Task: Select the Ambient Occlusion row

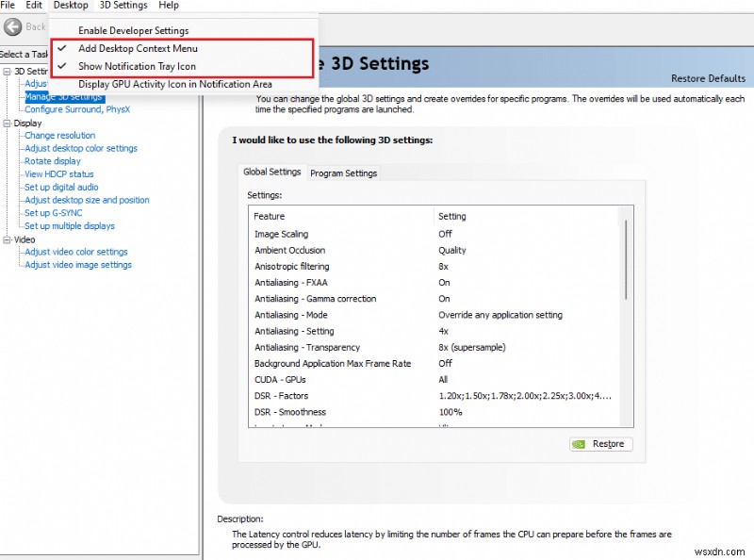Action: pyautogui.click(x=433, y=250)
